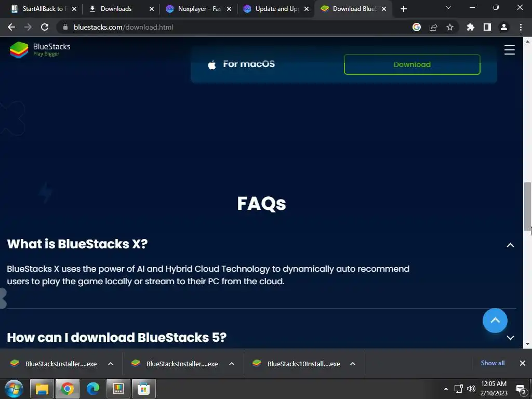Screen dimensions: 532x399
Task: Click the page vertical scrollbar thumb
Action: pyautogui.click(x=527, y=206)
